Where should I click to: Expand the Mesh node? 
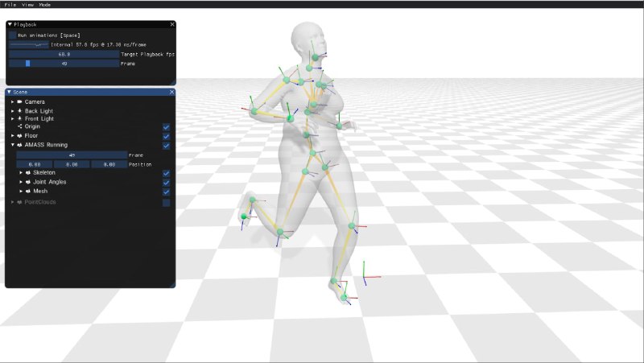point(21,191)
